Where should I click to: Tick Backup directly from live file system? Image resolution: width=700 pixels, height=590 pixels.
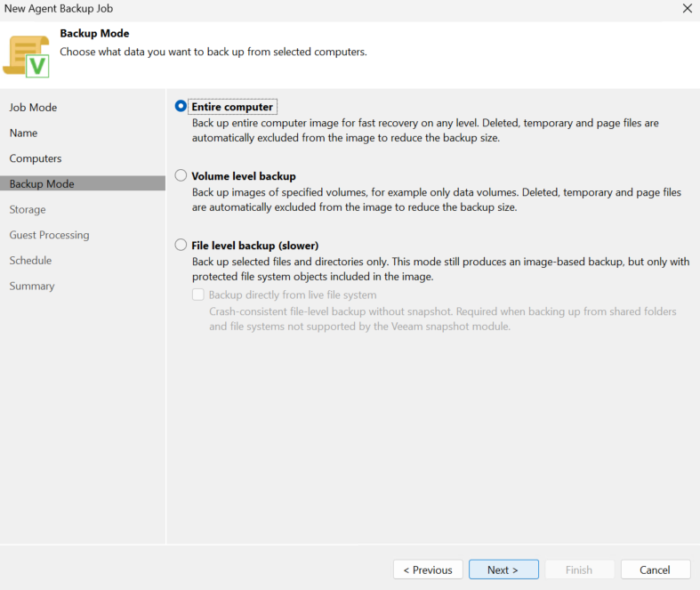pos(198,295)
